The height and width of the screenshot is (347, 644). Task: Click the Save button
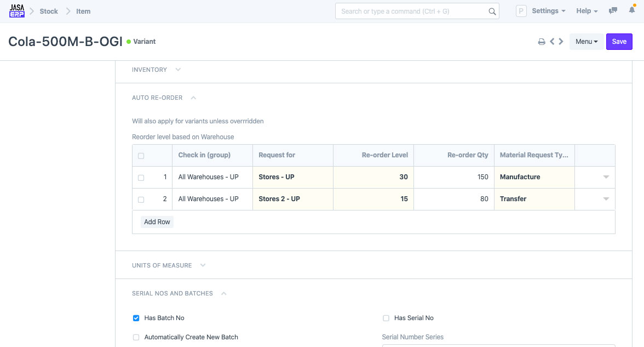619,42
